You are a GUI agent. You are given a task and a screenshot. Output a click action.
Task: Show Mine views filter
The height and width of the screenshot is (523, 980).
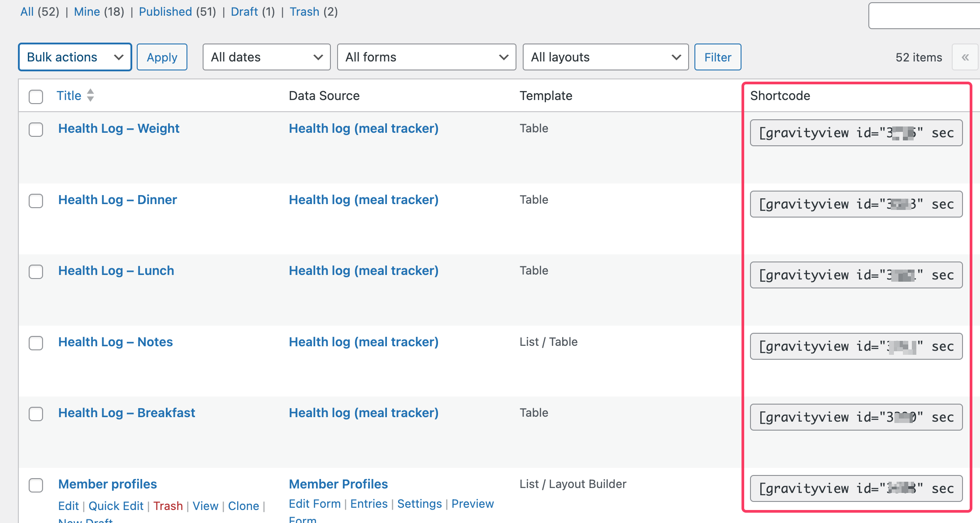[87, 12]
